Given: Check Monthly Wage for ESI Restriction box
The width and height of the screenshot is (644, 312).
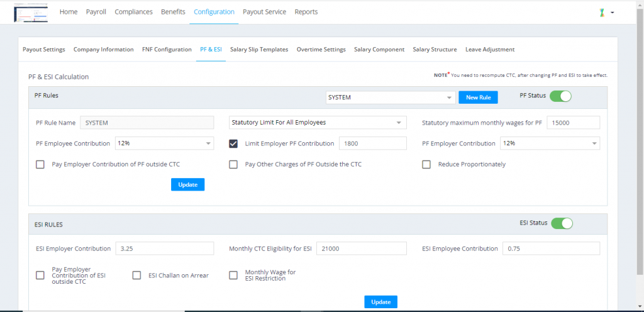Looking at the screenshot, I should click(x=233, y=276).
